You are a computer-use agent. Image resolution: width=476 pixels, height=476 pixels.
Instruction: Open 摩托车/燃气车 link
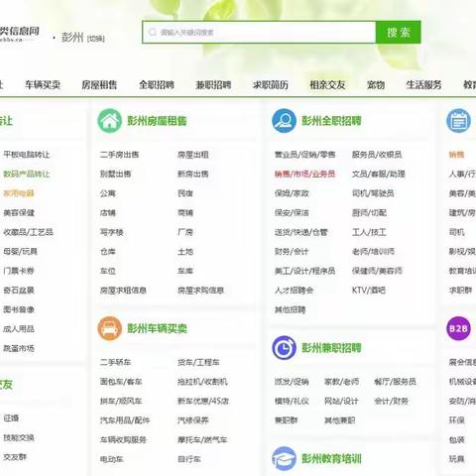pyautogui.click(x=202, y=439)
